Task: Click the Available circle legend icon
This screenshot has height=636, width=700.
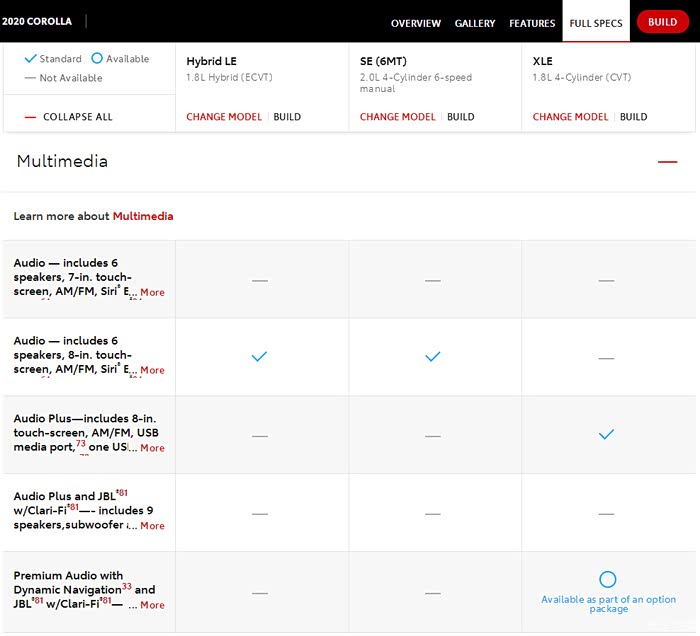Action: click(97, 59)
